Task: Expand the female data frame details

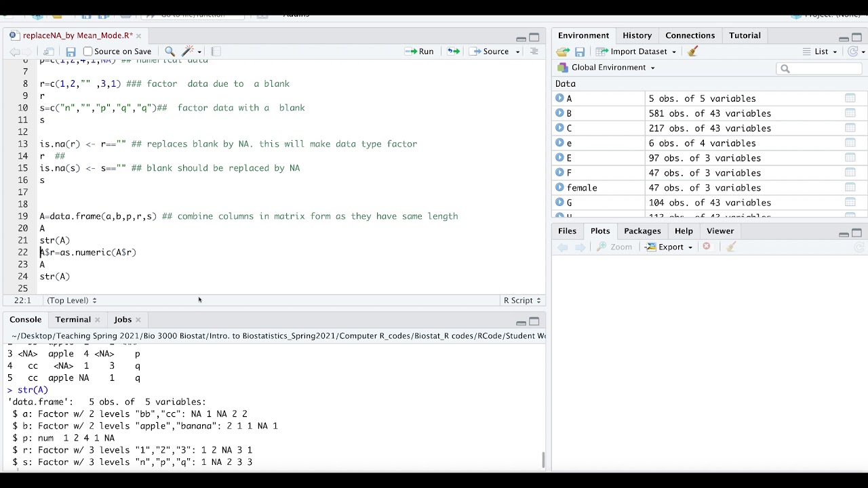Action: pos(559,188)
